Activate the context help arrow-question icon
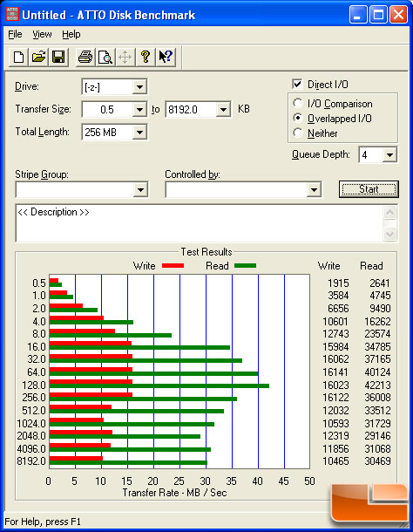 point(166,57)
